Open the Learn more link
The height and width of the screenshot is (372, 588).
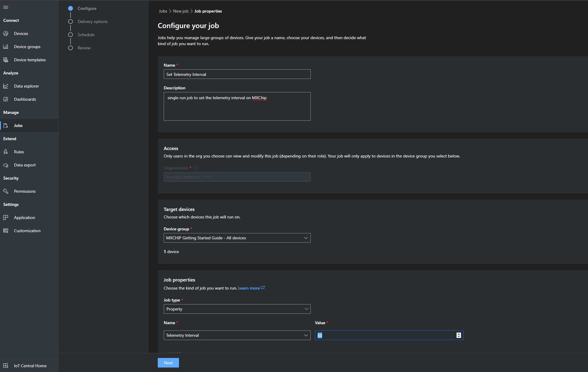tap(249, 288)
